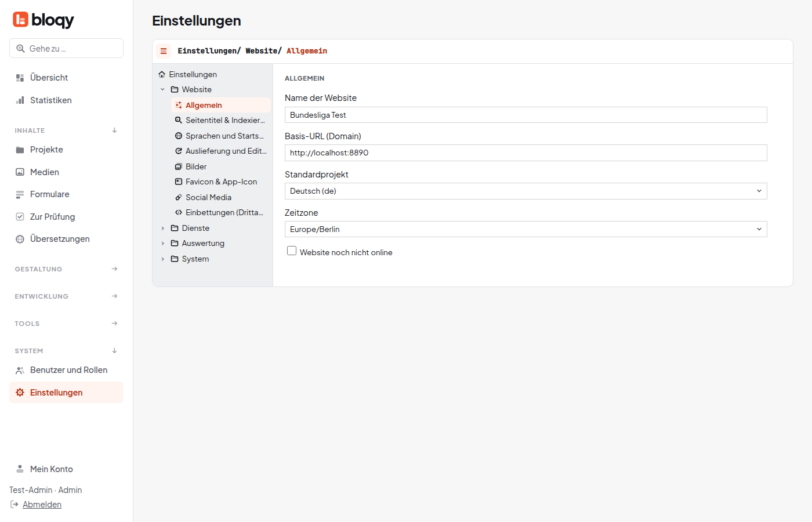Select Sprachen und Starts… tree item
This screenshot has width=812, height=522.
point(221,136)
